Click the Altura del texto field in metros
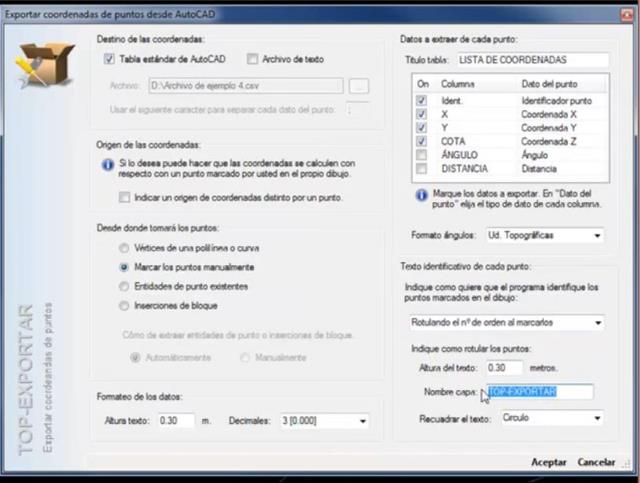The image size is (640, 483). pos(504,367)
